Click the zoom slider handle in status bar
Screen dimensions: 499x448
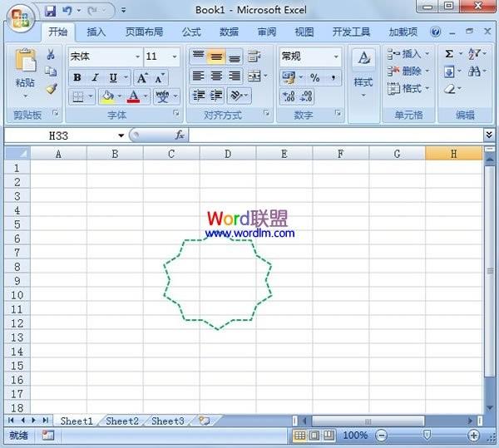coord(427,435)
